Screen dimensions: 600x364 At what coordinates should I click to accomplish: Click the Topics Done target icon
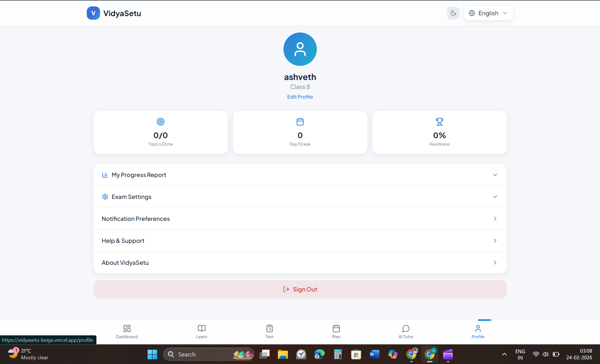(160, 122)
